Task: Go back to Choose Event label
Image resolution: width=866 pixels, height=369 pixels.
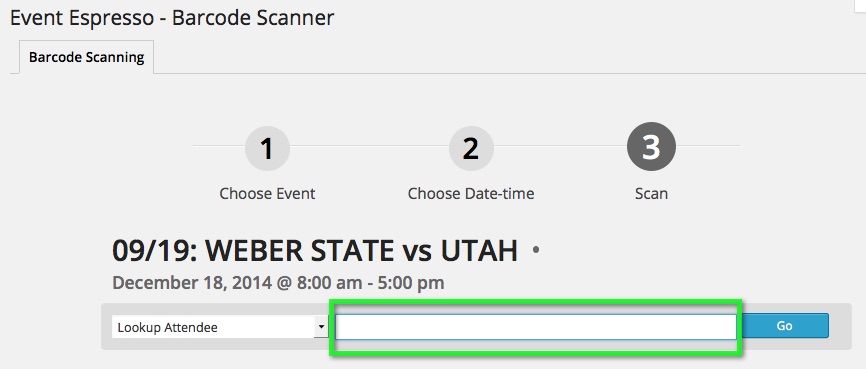Action: [267, 194]
